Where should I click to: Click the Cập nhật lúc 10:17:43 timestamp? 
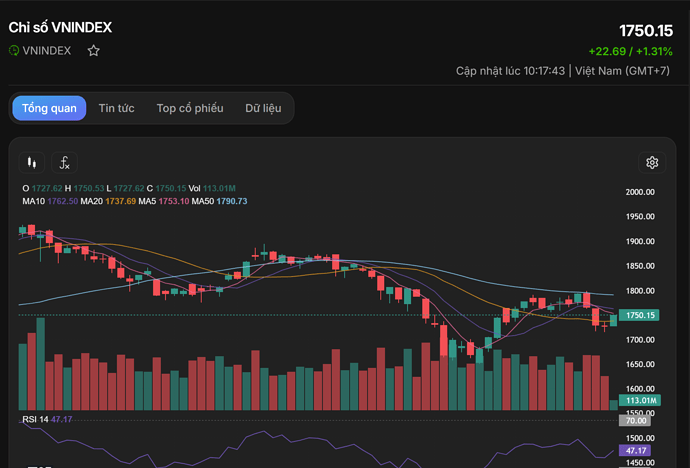(510, 71)
